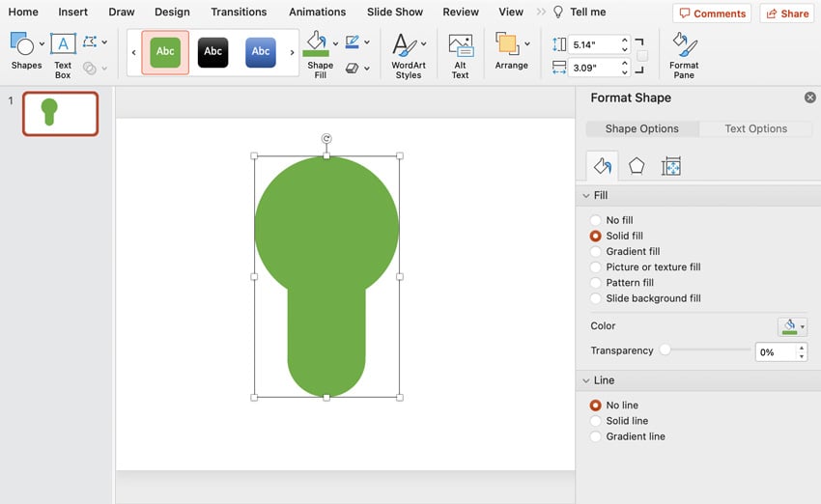Switch to the Transitions ribbon tab

click(x=239, y=12)
